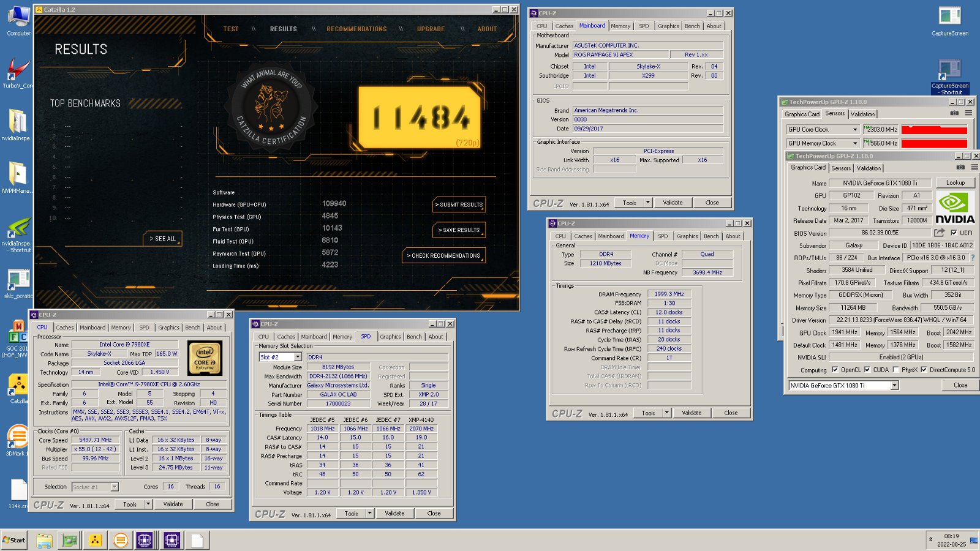Open the GPU Core Clock sensor dropdown
This screenshot has height=551, width=980.
coord(855,129)
